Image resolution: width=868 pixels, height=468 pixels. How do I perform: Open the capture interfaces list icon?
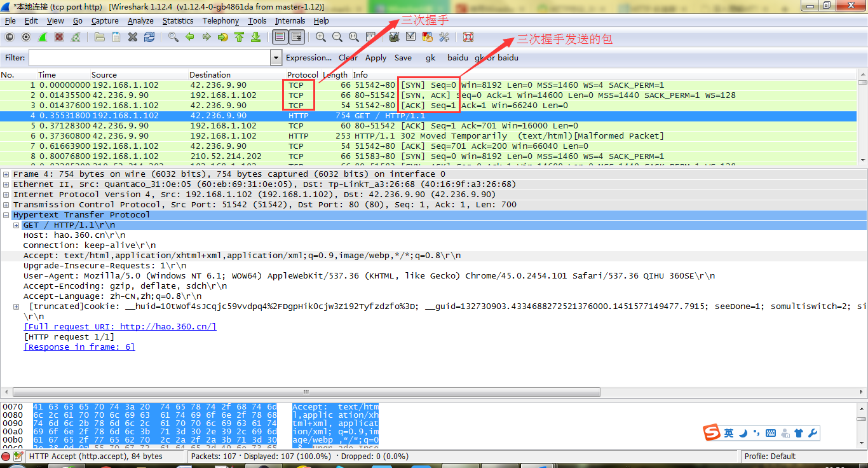tap(10, 37)
